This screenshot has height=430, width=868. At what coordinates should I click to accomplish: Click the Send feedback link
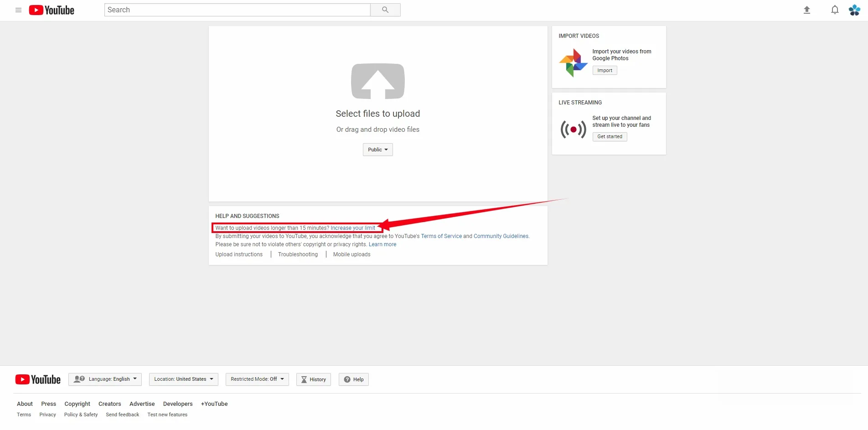[x=122, y=415]
